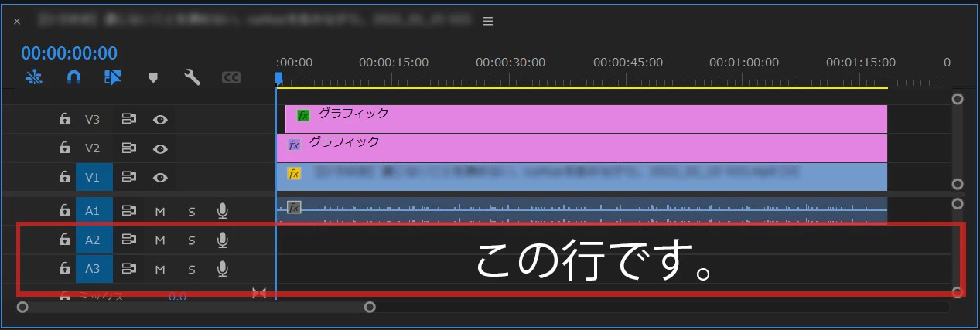Click the yellow fx badge on V1 clip

pyautogui.click(x=294, y=173)
